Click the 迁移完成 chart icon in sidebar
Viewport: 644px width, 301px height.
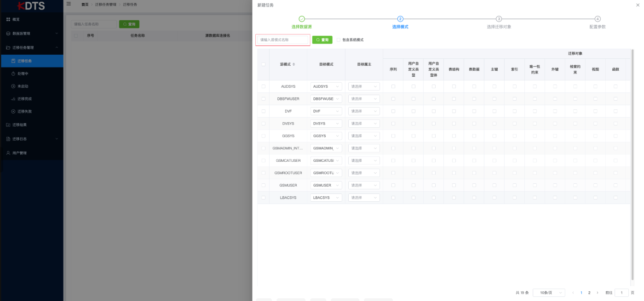pos(13,99)
